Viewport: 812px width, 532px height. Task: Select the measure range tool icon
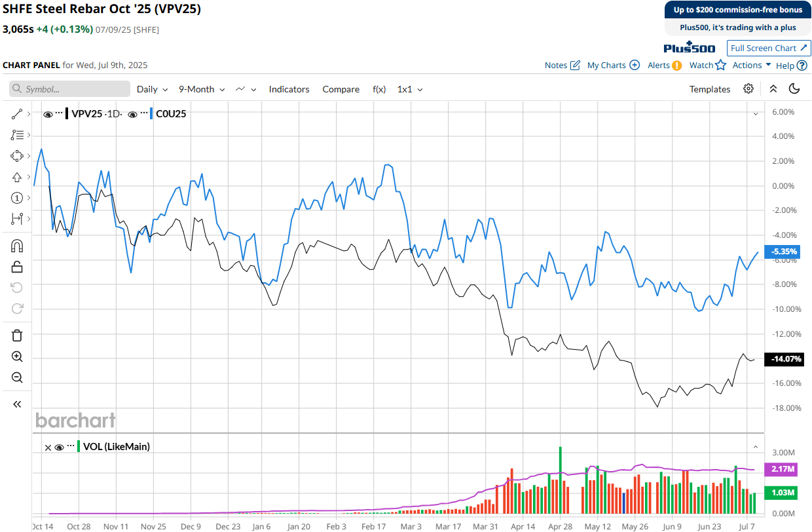click(x=17, y=218)
